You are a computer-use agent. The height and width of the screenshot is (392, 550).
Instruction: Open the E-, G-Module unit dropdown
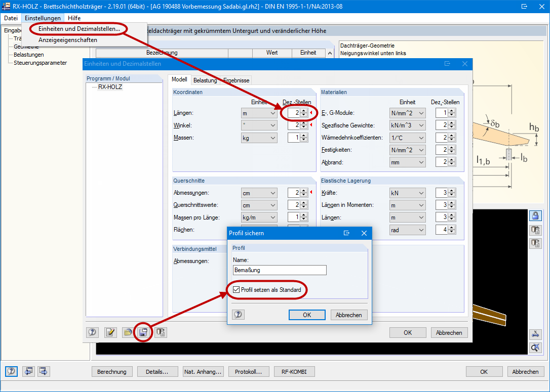[408, 113]
